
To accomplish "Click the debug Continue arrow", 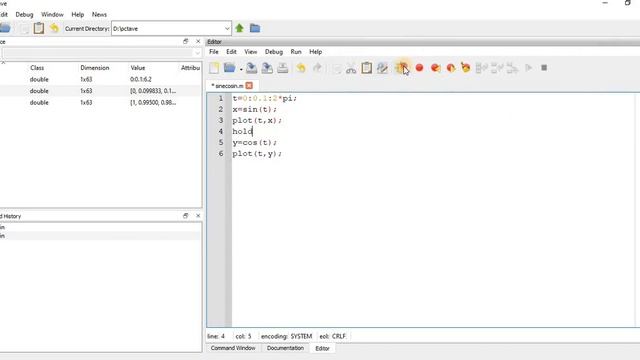I will click(x=529, y=68).
